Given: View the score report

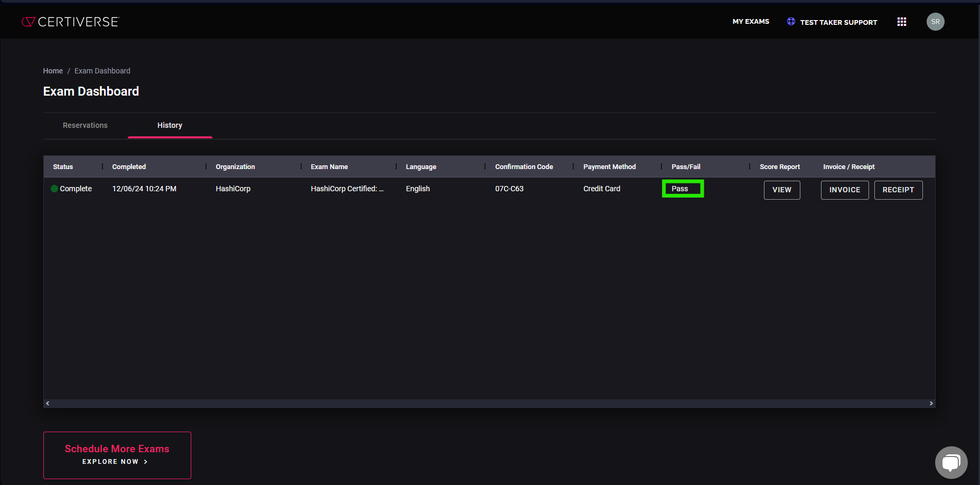Looking at the screenshot, I should (782, 190).
